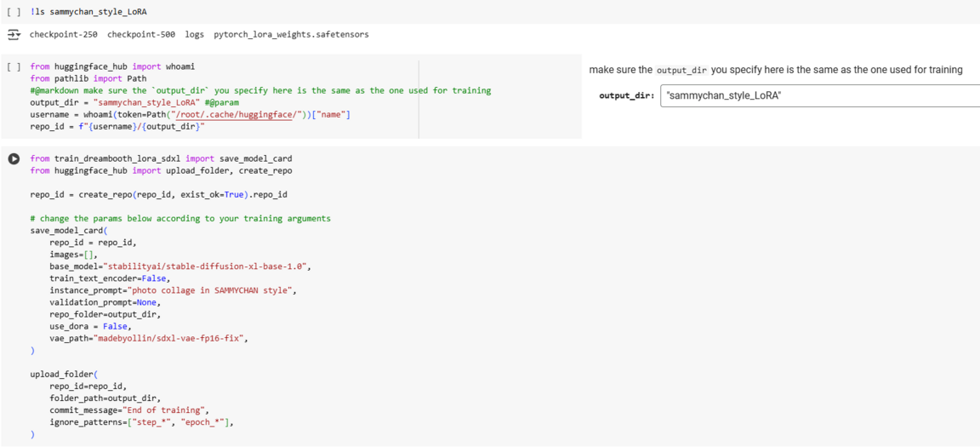Click the form description text about output_dir

(775, 70)
